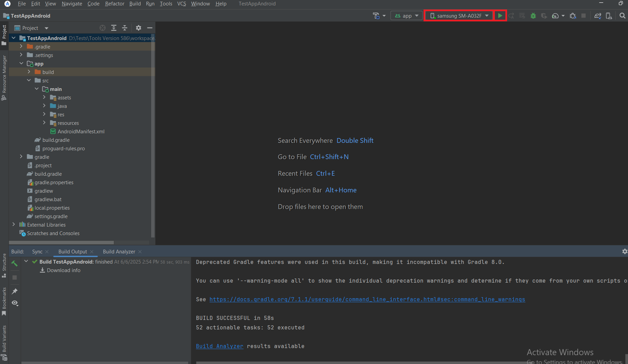628x364 pixels.
Task: Toggle the Project tool window button on left edge
Action: [x=4, y=35]
